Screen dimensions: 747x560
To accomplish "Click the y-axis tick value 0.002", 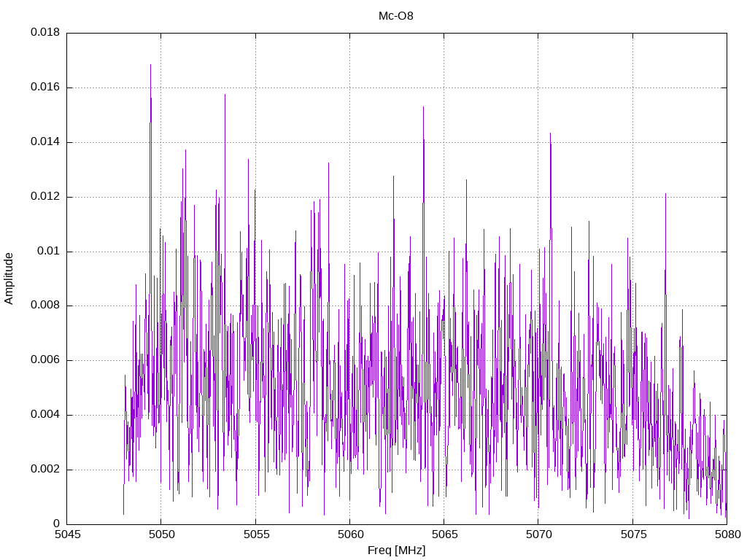I will point(45,469).
